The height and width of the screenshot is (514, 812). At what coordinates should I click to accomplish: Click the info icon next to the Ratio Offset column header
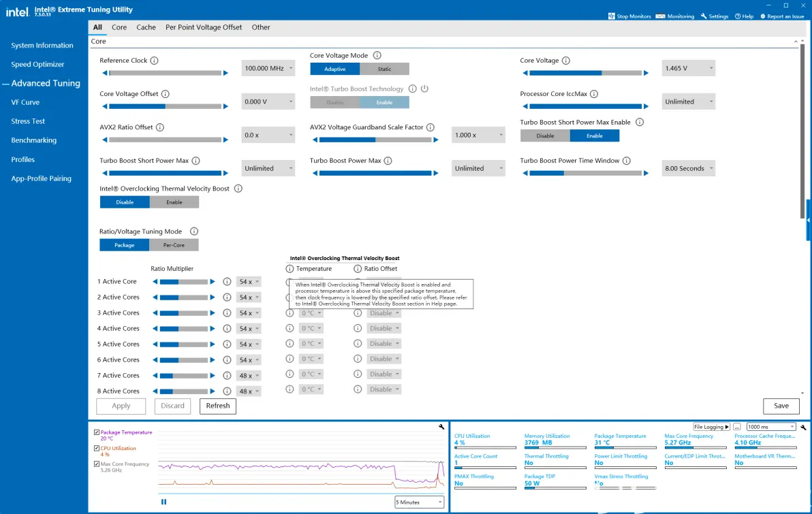pos(358,269)
